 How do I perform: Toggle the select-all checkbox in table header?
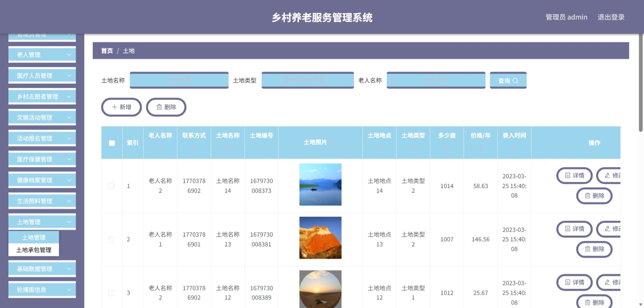click(112, 143)
